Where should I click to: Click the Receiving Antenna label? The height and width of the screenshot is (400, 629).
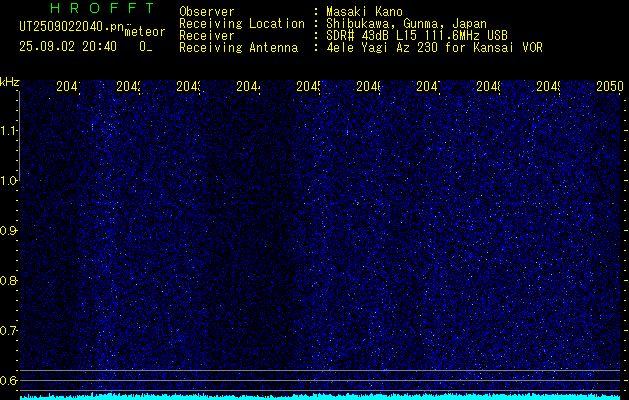tap(238, 48)
